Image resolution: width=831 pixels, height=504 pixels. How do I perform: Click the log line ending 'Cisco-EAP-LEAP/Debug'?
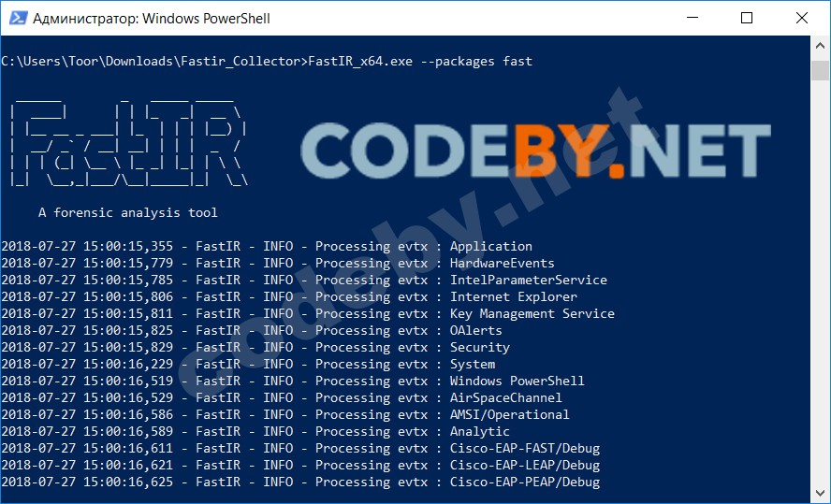[300, 466]
